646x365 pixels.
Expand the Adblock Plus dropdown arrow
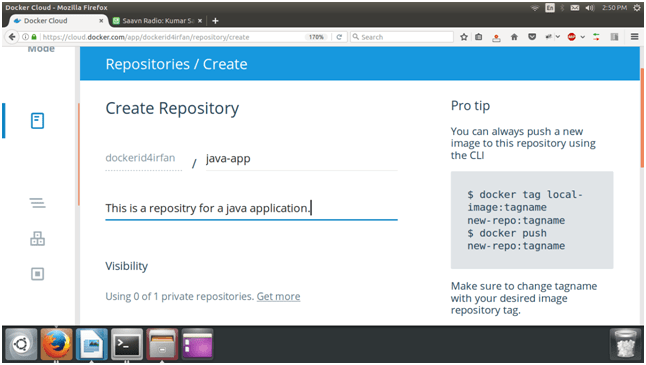coord(583,37)
